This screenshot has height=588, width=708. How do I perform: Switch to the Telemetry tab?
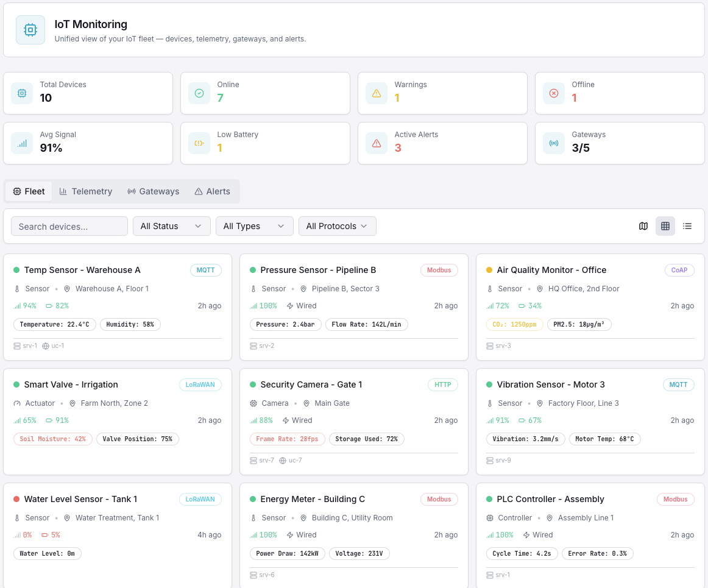(x=86, y=191)
